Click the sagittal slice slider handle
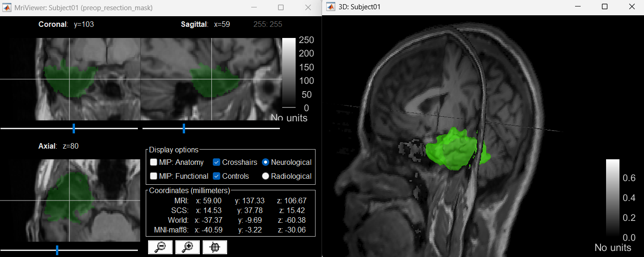Screen dimensions: 644x257 tap(184, 128)
